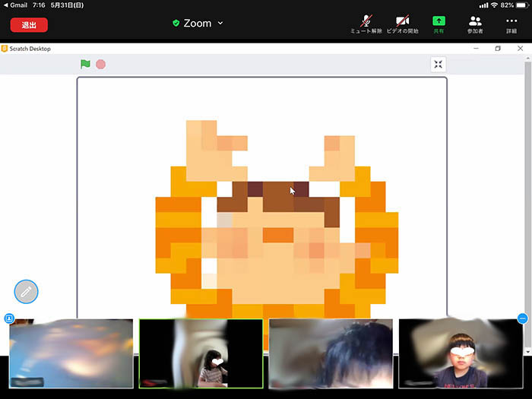The image size is (532, 399).
Task: Open the 参加者 participants list
Action: click(x=475, y=24)
